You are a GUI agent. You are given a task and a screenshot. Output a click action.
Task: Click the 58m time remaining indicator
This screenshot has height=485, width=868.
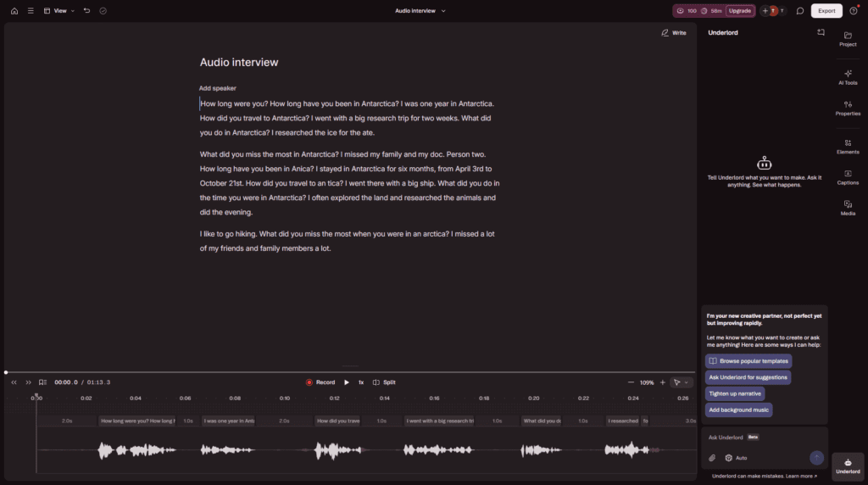tap(711, 10)
